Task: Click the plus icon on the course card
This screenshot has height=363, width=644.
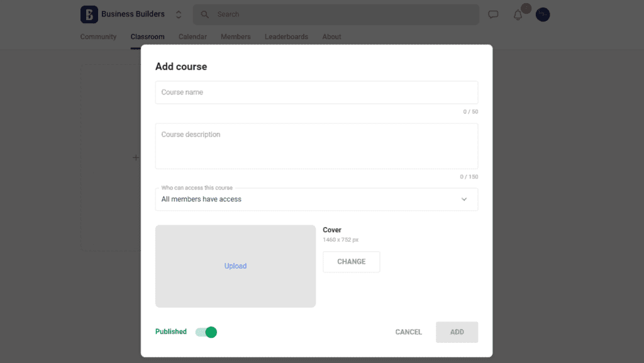Action: [x=135, y=157]
